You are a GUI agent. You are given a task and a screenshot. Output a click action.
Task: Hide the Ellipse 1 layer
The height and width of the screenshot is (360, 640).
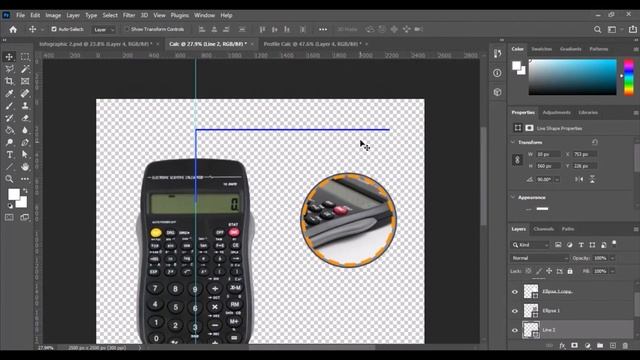pos(515,311)
